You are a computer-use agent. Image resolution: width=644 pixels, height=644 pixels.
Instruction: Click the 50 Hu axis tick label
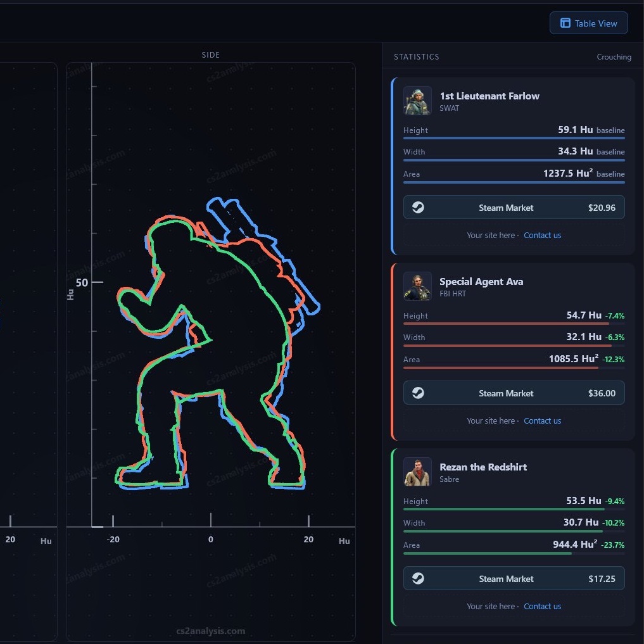coord(82,282)
